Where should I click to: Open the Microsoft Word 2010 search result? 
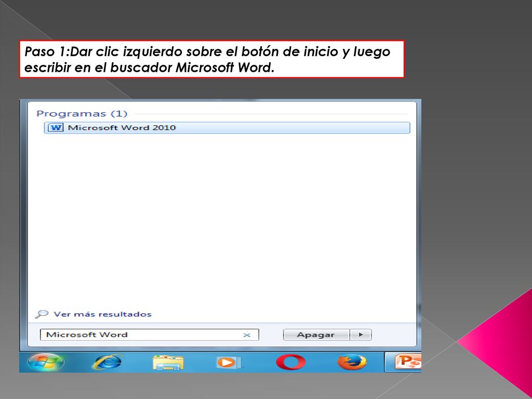click(227, 128)
